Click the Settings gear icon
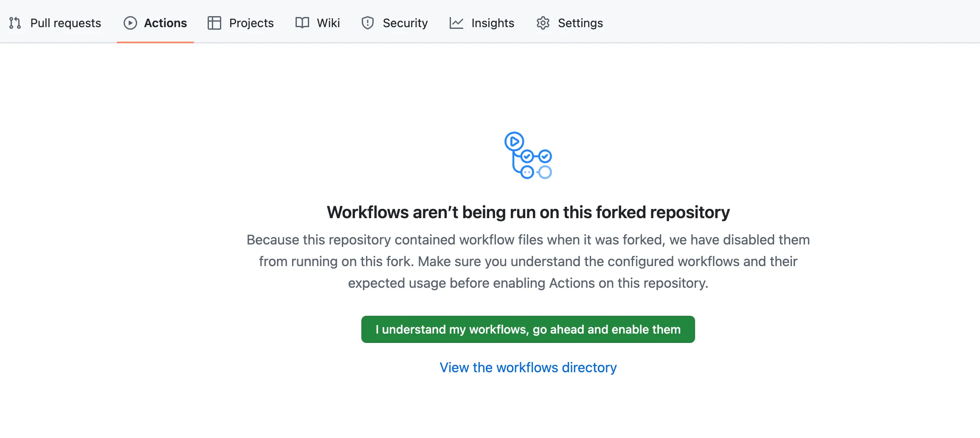Image resolution: width=980 pixels, height=438 pixels. (543, 23)
